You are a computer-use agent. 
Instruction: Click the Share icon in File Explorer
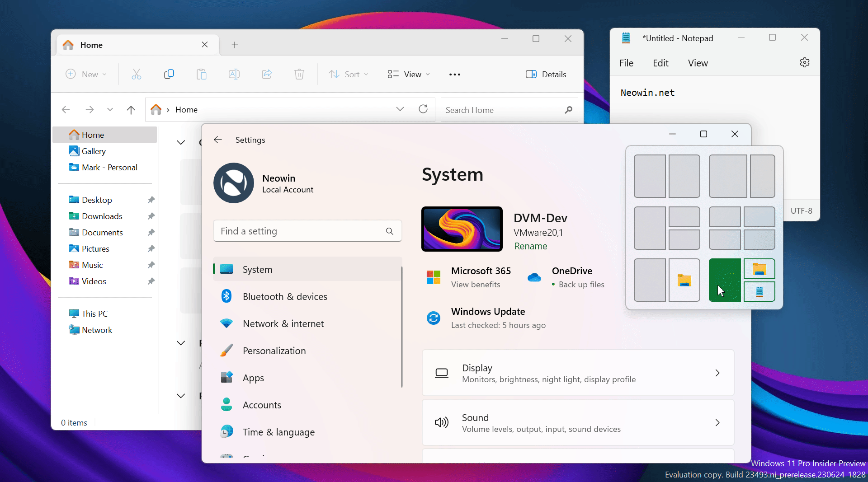click(267, 74)
